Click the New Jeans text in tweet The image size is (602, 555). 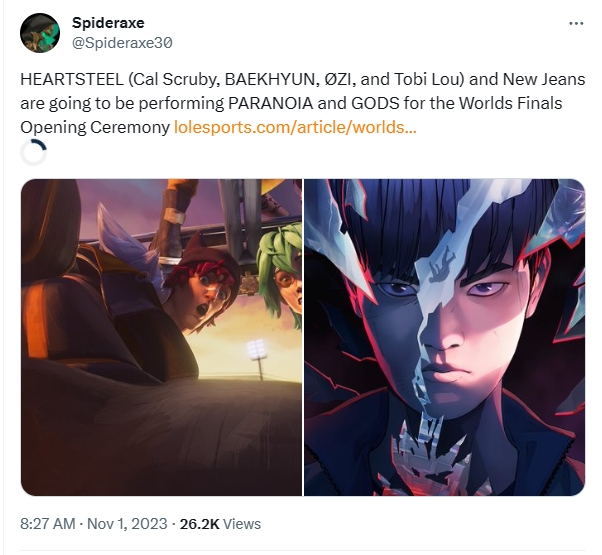pyautogui.click(x=544, y=79)
